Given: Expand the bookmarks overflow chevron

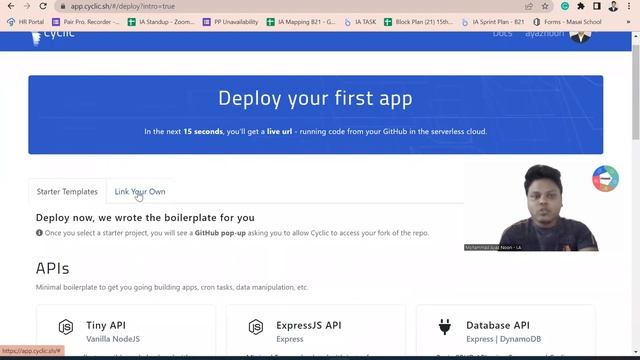Looking at the screenshot, I should pos(628,22).
